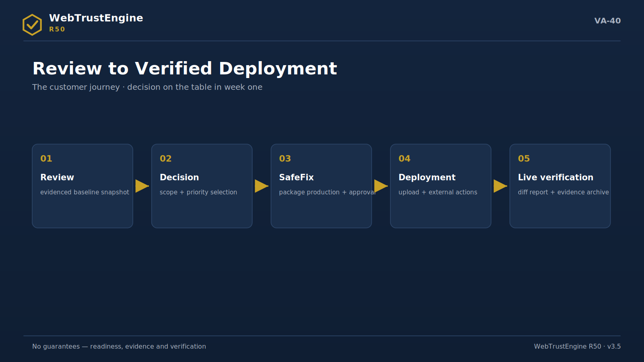644x362 pixels.
Task: Click the WebTrustEngine hexagon checkmark logo
Action: pyautogui.click(x=32, y=25)
